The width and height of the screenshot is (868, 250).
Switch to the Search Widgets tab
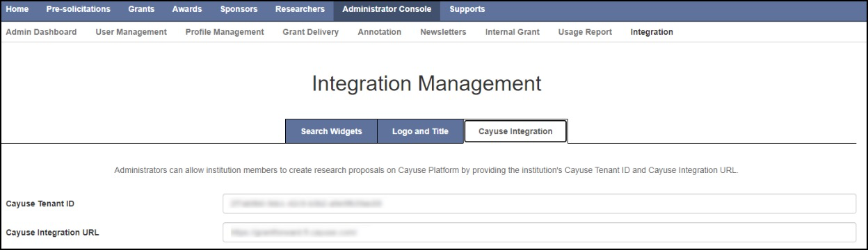pos(331,131)
